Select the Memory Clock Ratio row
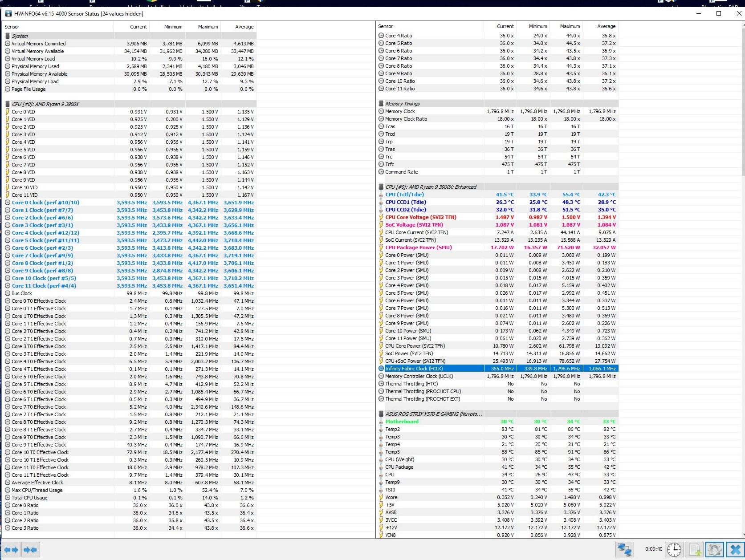745x560 pixels. click(497, 119)
